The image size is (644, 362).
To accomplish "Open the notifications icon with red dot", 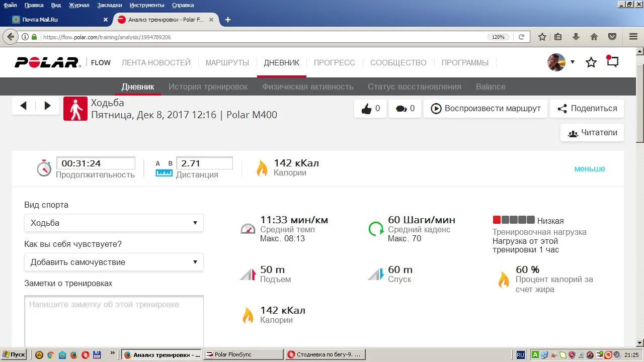I will (612, 61).
